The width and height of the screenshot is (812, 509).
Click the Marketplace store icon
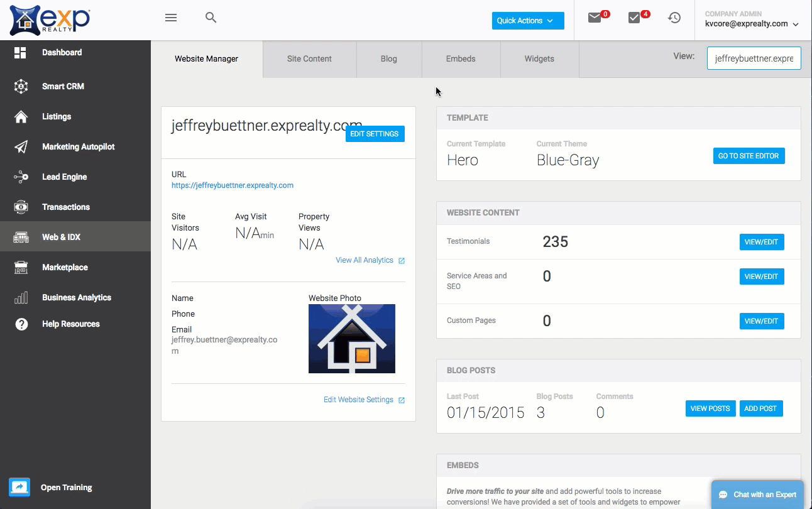pyautogui.click(x=21, y=268)
